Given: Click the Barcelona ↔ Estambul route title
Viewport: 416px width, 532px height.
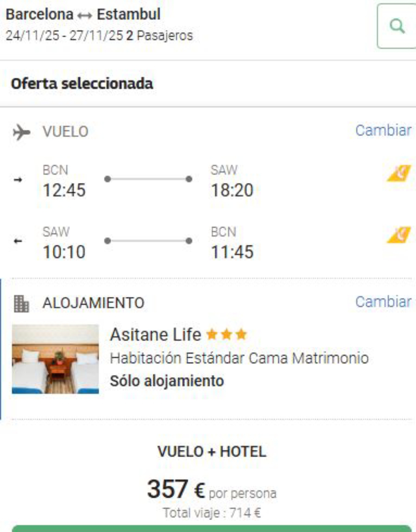Looking at the screenshot, I should click(83, 14).
